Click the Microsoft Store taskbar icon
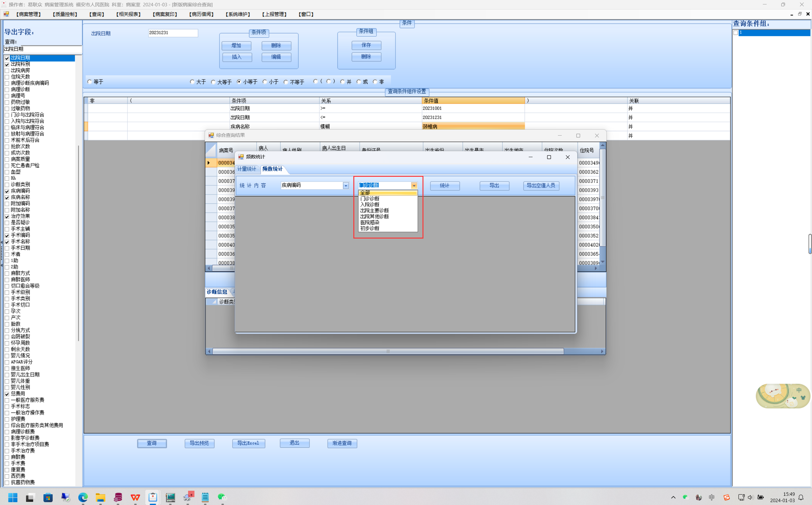 pos(48,497)
